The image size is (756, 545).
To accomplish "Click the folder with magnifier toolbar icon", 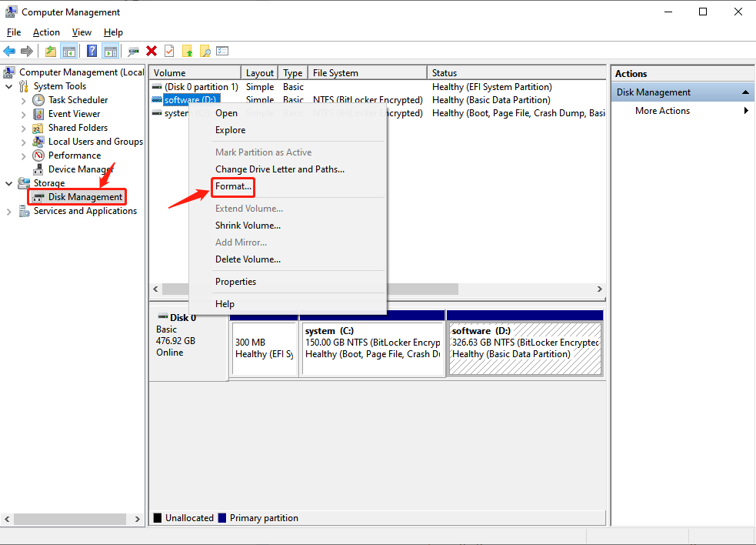I will [x=205, y=51].
